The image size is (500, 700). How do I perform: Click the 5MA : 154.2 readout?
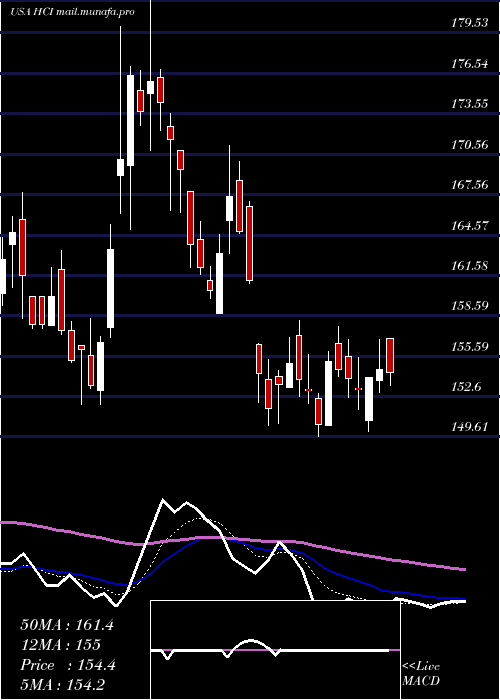tap(63, 685)
